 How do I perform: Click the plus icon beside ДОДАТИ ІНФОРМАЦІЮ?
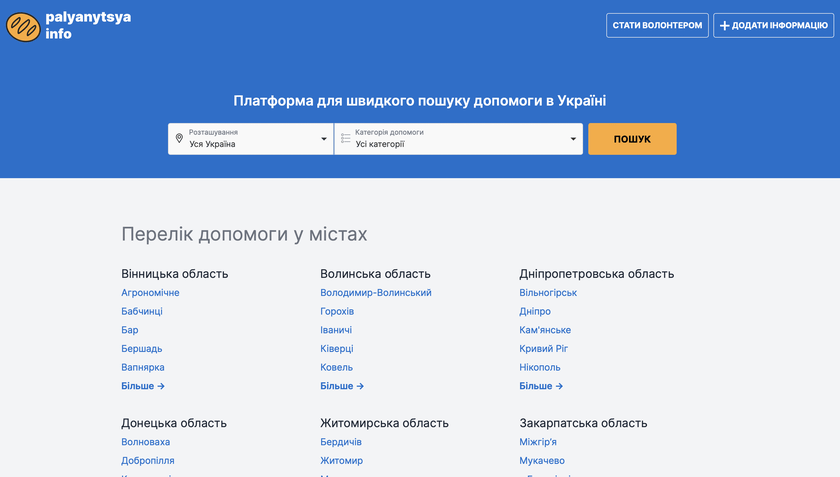tap(725, 26)
